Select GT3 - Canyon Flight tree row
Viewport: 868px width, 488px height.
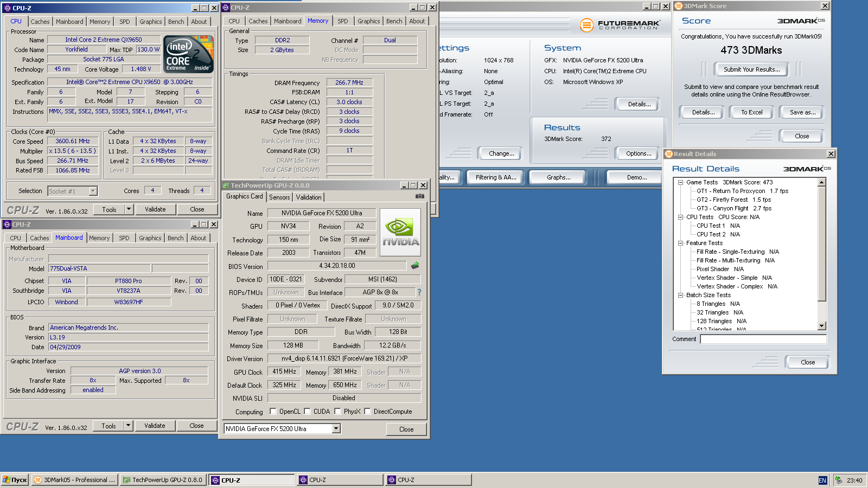[x=734, y=208]
